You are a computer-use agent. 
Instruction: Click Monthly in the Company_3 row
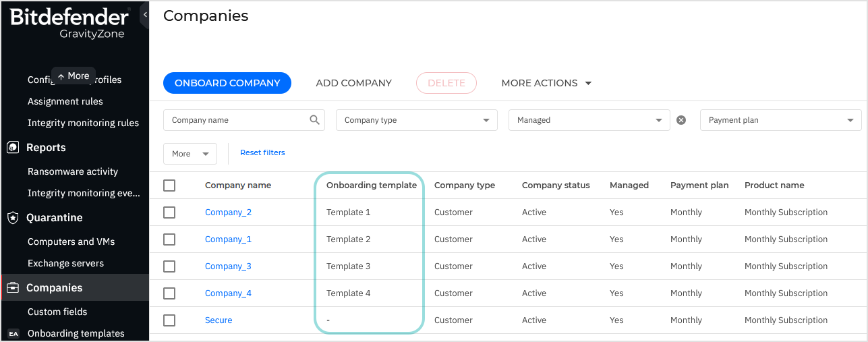686,266
